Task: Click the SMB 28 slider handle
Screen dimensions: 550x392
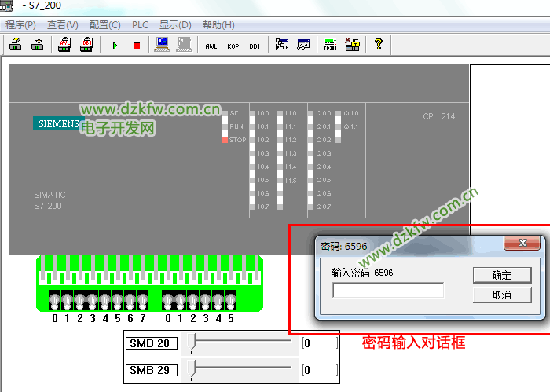Action: [x=194, y=343]
